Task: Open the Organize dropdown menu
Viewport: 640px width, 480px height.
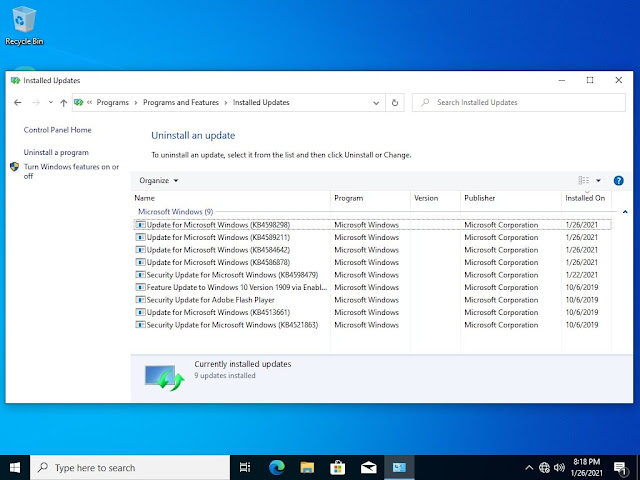Action: coord(159,180)
